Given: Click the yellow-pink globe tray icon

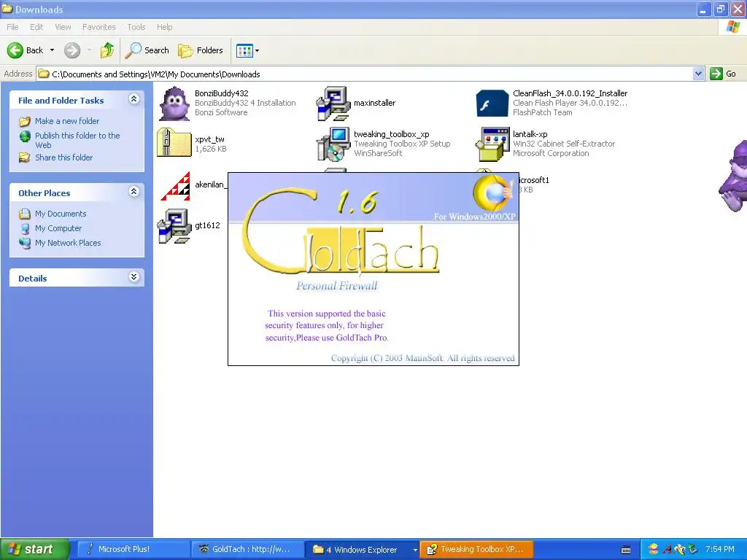Looking at the screenshot, I should pos(654,549).
